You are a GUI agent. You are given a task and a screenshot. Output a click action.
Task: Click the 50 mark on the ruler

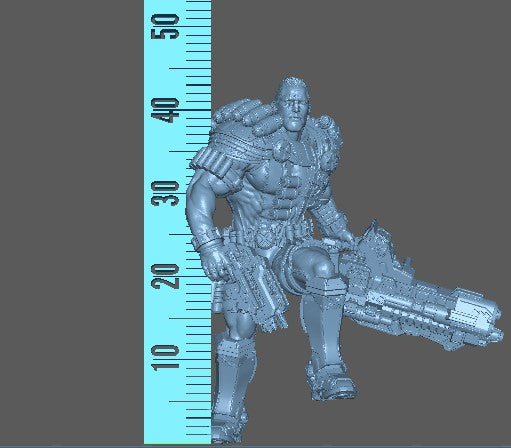(165, 26)
